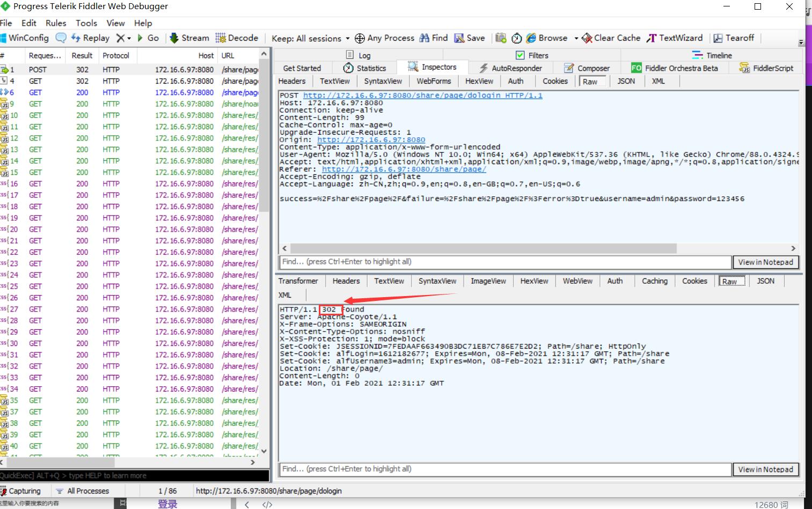Open the Composer tab
This screenshot has width=812, height=509.
tap(587, 68)
